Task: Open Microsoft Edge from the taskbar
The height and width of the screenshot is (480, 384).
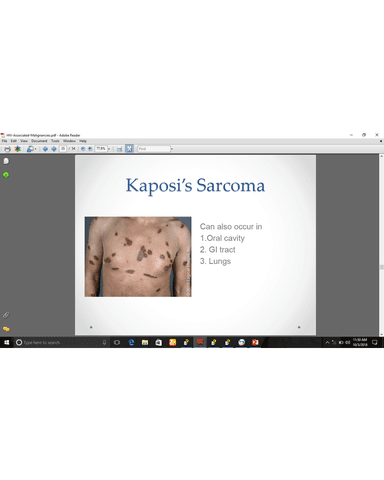Action: click(x=131, y=342)
